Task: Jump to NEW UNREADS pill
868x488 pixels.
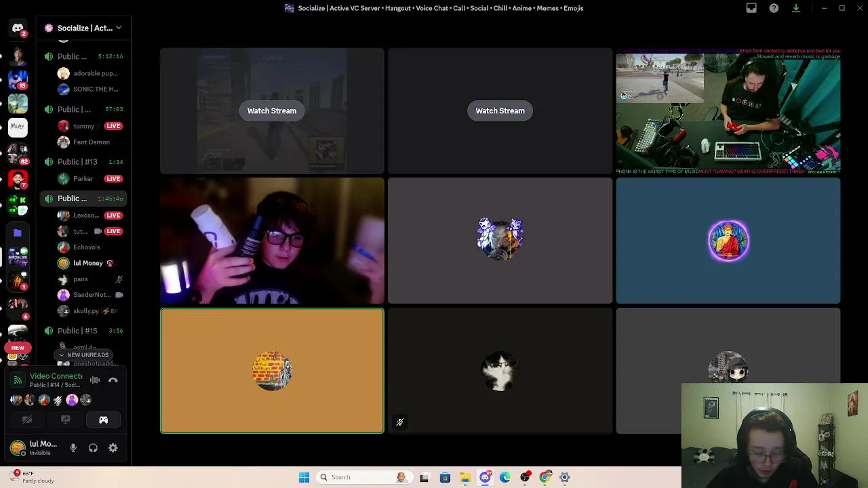Action: click(x=85, y=355)
